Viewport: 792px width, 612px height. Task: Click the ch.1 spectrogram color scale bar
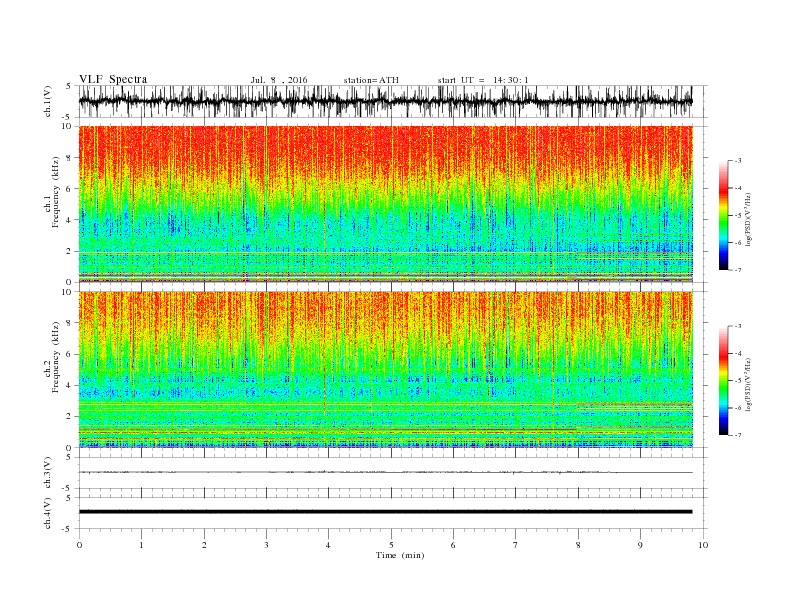tap(723, 215)
